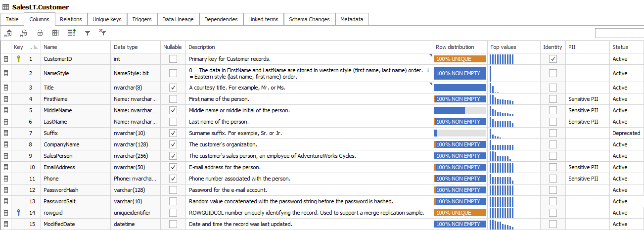The image size is (644, 230).
Task: Click the locked padlock DEF icon
Action: click(x=23, y=33)
